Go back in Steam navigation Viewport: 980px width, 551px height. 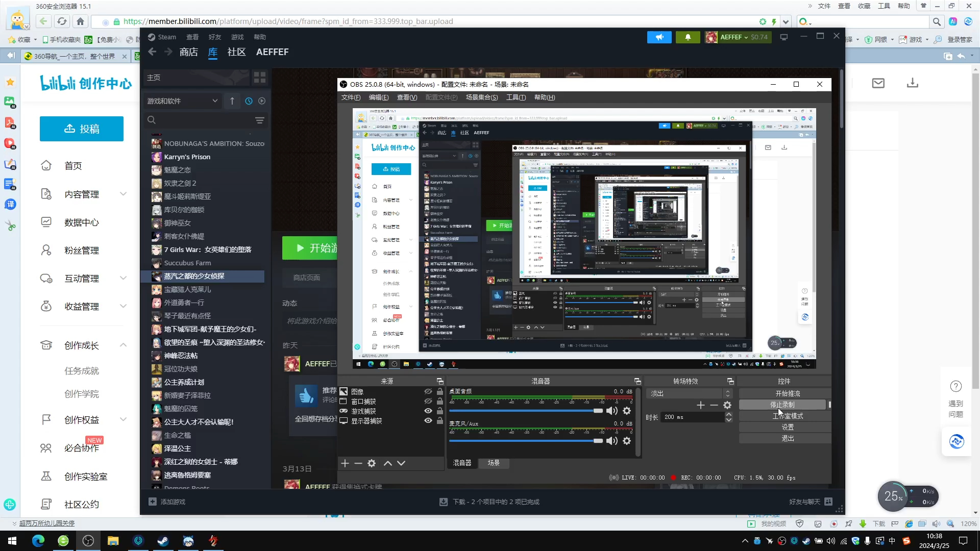pos(152,52)
